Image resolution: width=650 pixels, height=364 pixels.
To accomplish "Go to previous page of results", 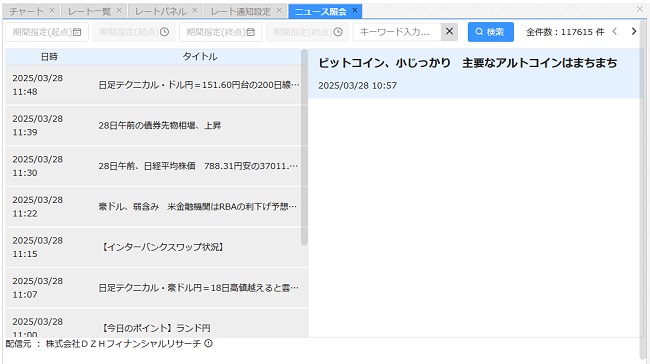I will click(615, 32).
